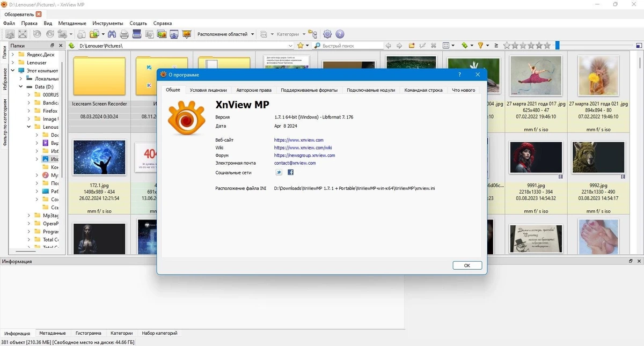Click the binoculars search icon in toolbar
644x346 pixels.
[x=112, y=34]
